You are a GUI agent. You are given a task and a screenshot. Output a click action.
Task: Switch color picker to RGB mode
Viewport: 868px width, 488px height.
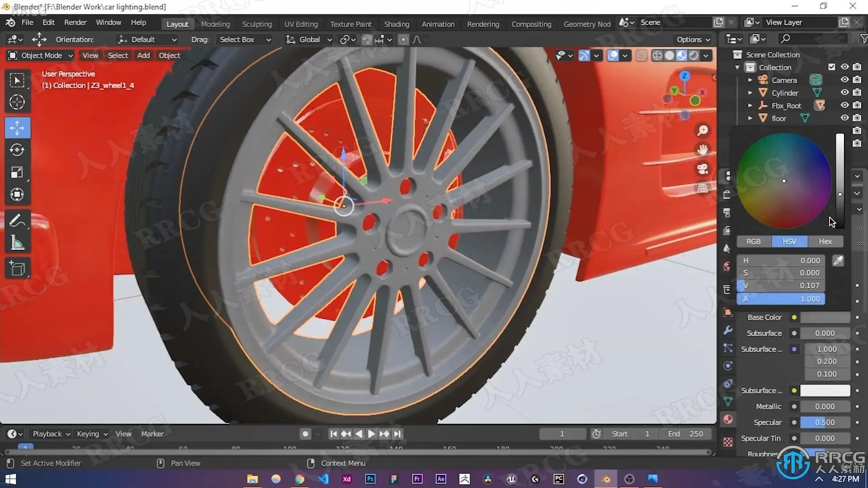(x=753, y=241)
